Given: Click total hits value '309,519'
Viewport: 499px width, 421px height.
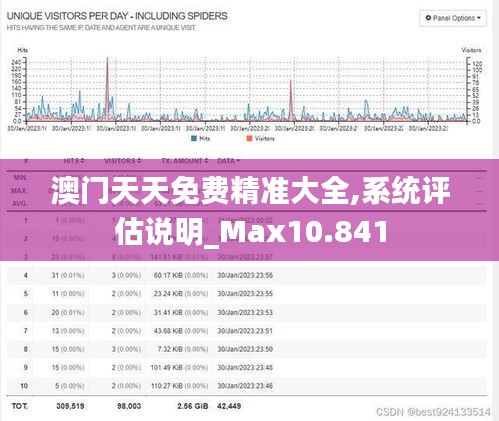Looking at the screenshot, I should pyautogui.click(x=70, y=406).
